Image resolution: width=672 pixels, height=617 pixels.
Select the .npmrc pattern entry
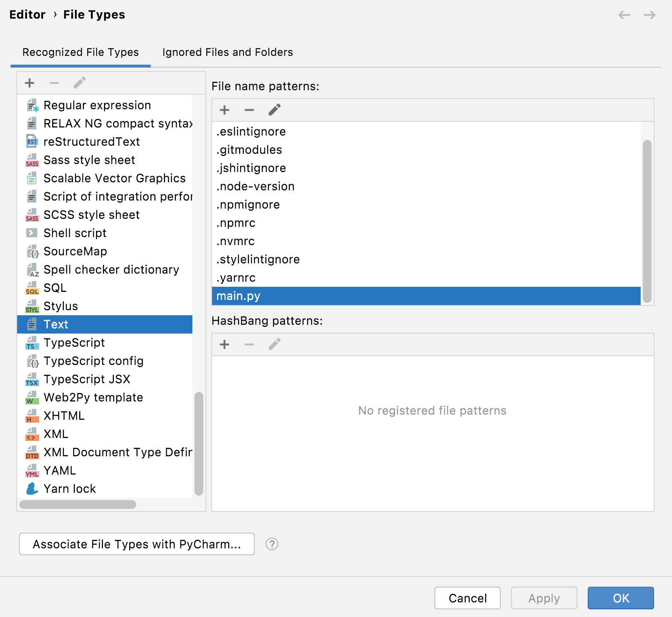[236, 222]
